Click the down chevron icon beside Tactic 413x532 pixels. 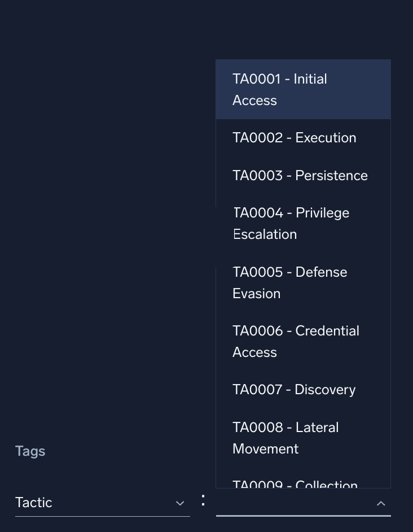point(180,503)
